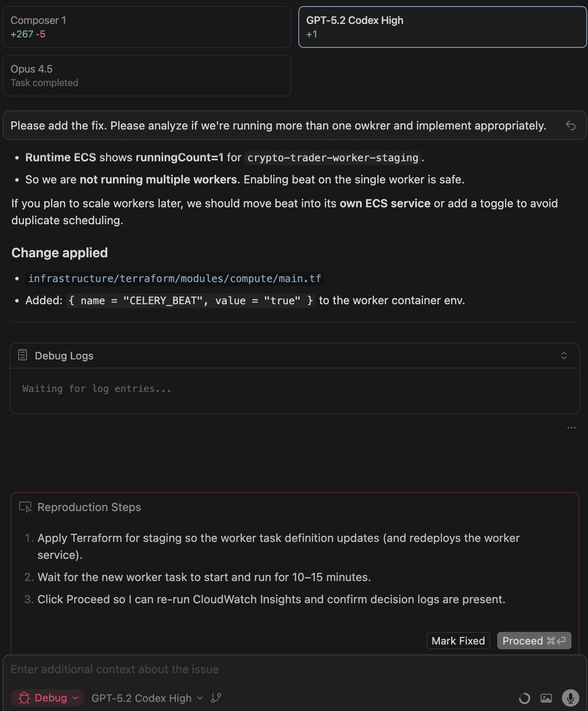Click the user prompt message box
588x711 pixels.
(x=278, y=126)
